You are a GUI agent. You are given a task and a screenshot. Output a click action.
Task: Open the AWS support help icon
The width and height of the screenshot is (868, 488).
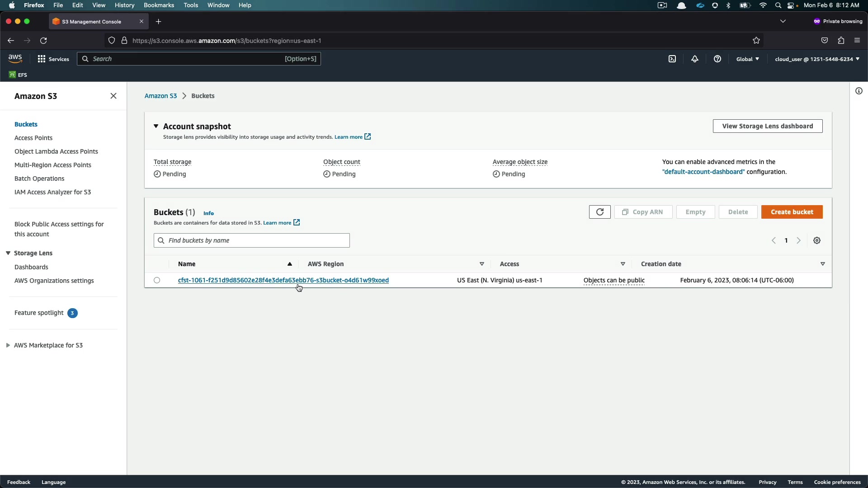point(717,59)
